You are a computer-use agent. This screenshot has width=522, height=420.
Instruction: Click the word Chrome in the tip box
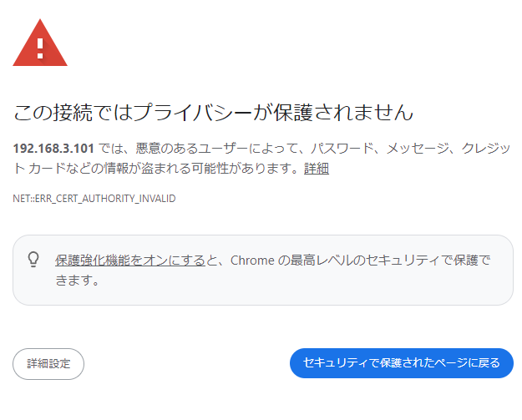coord(252,261)
